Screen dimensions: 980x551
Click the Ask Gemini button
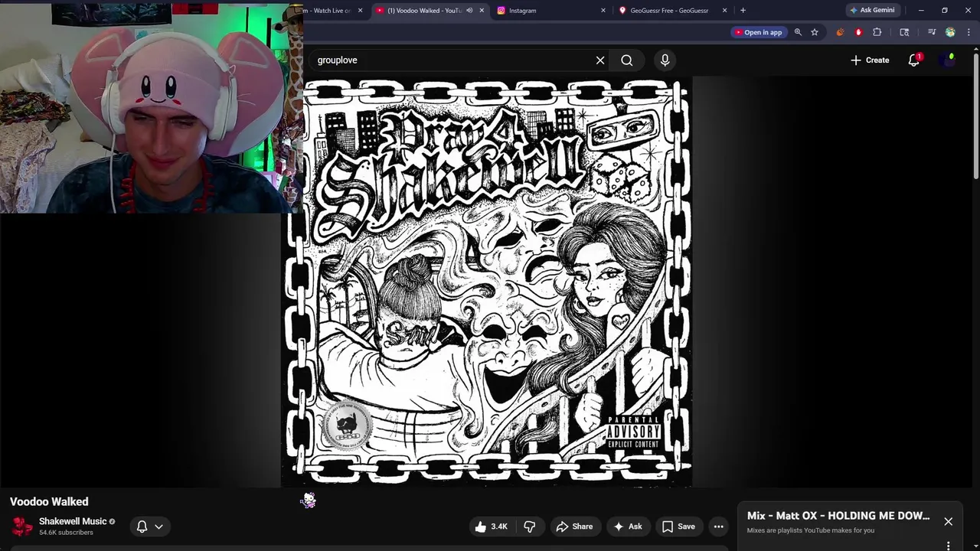[x=872, y=11]
